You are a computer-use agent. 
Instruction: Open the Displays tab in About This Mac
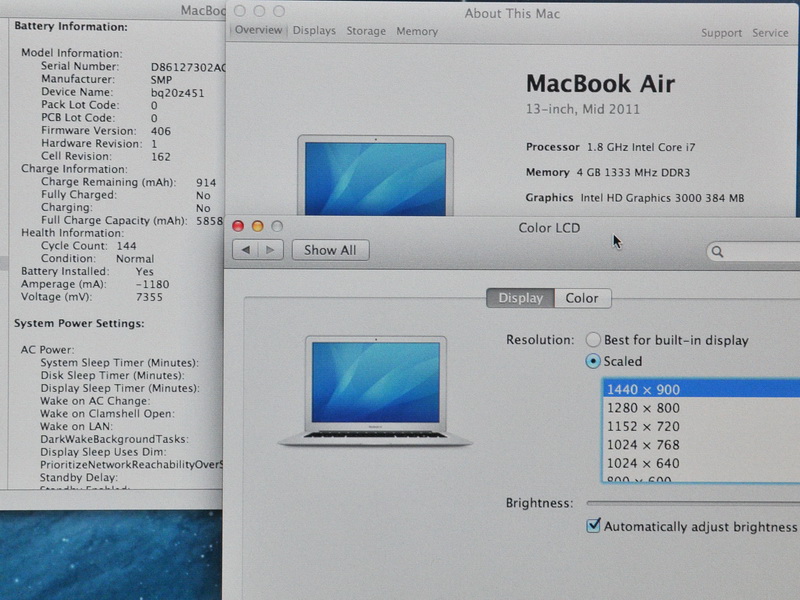click(x=314, y=31)
